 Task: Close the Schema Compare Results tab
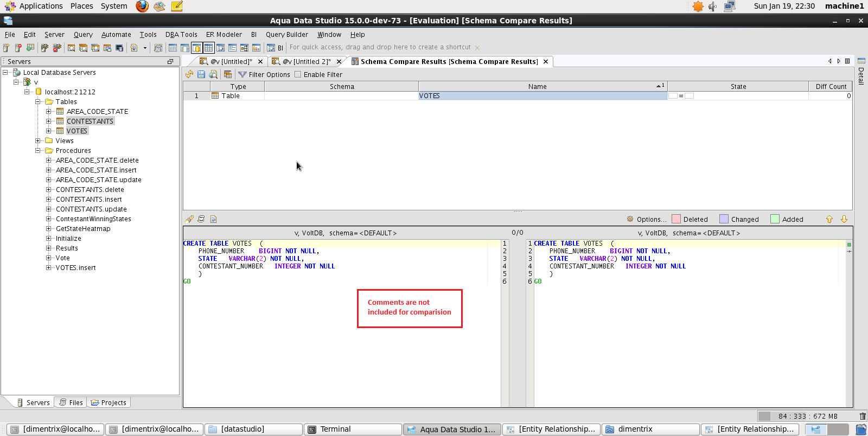pyautogui.click(x=546, y=61)
